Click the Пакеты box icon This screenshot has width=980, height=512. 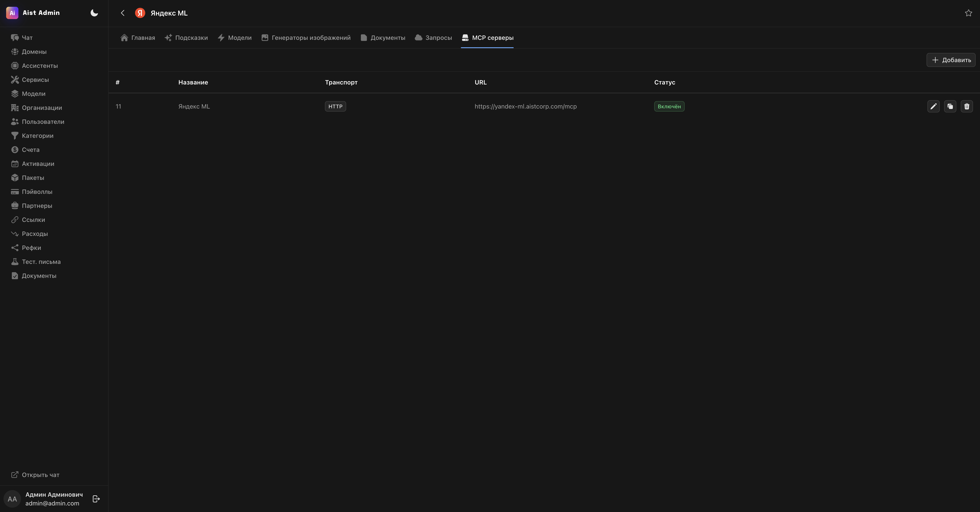(15, 178)
